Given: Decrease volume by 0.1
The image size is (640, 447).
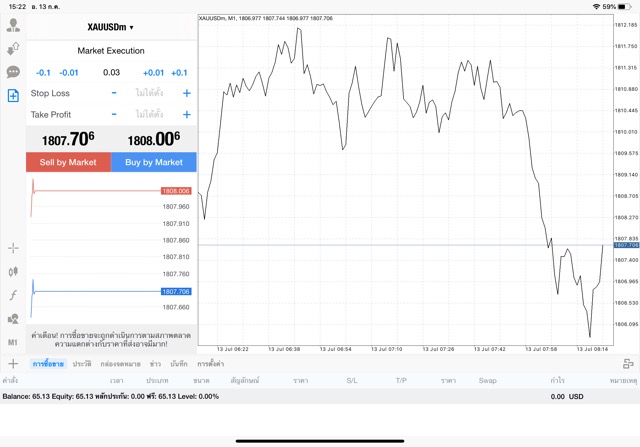Looking at the screenshot, I should click(43, 72).
